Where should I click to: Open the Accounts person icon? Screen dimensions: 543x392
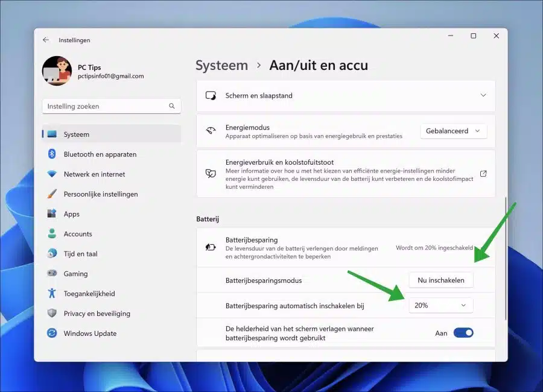click(52, 233)
